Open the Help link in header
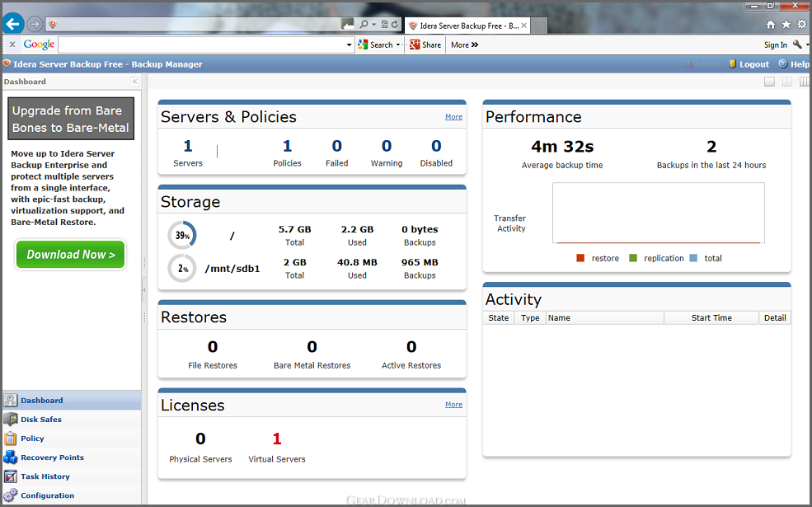The height and width of the screenshot is (507, 812). click(x=793, y=64)
